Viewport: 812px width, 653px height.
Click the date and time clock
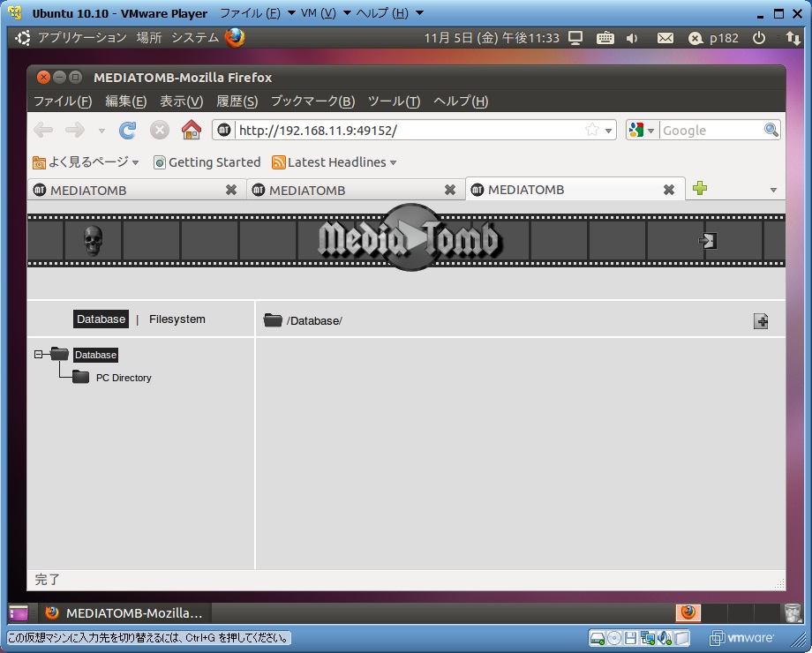(x=492, y=38)
